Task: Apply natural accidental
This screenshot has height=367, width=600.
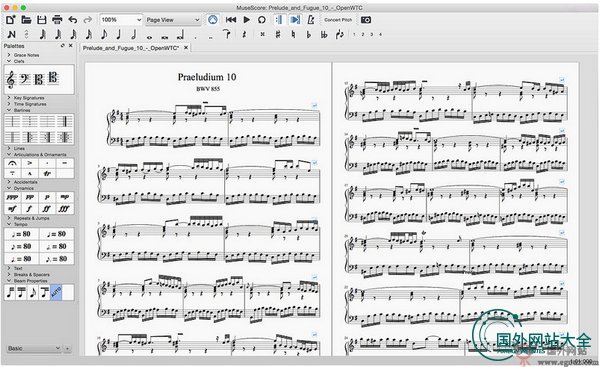Action: [293, 34]
